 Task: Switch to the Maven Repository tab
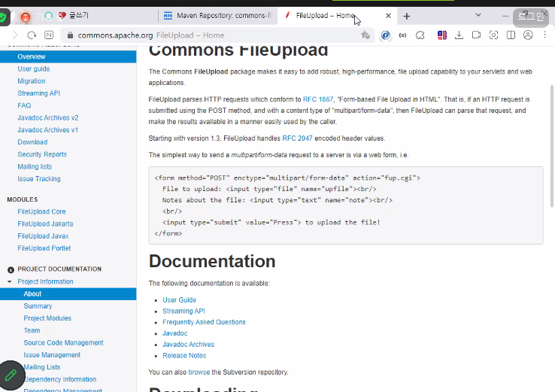pyautogui.click(x=217, y=16)
